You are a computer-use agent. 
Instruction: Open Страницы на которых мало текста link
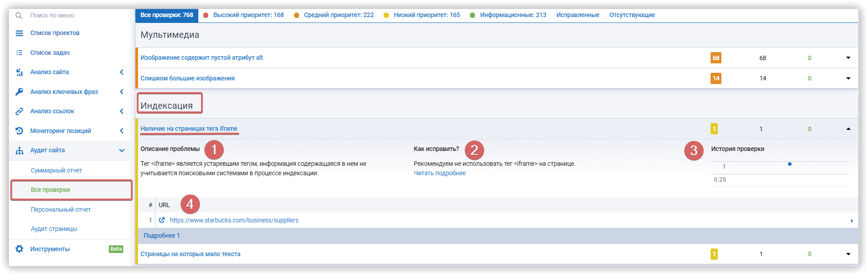point(190,254)
